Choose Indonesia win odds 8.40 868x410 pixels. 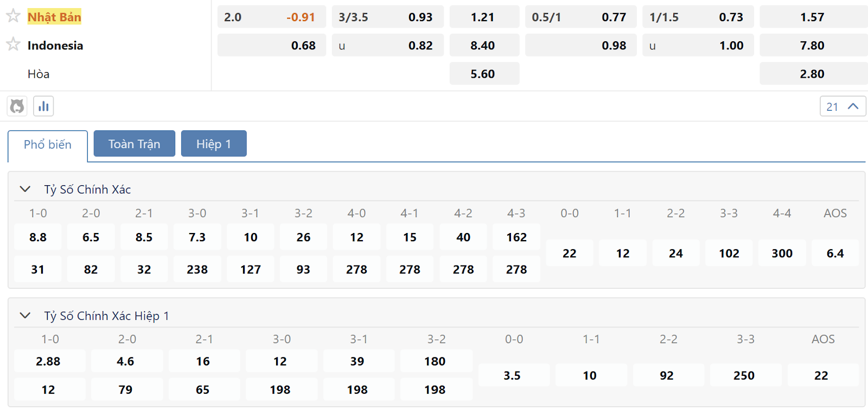pos(484,45)
